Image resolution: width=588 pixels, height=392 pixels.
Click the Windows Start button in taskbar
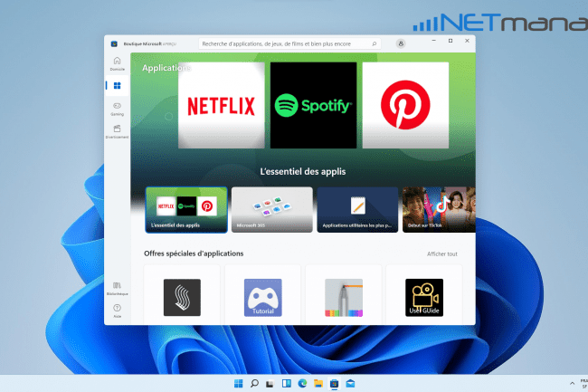[x=239, y=383]
